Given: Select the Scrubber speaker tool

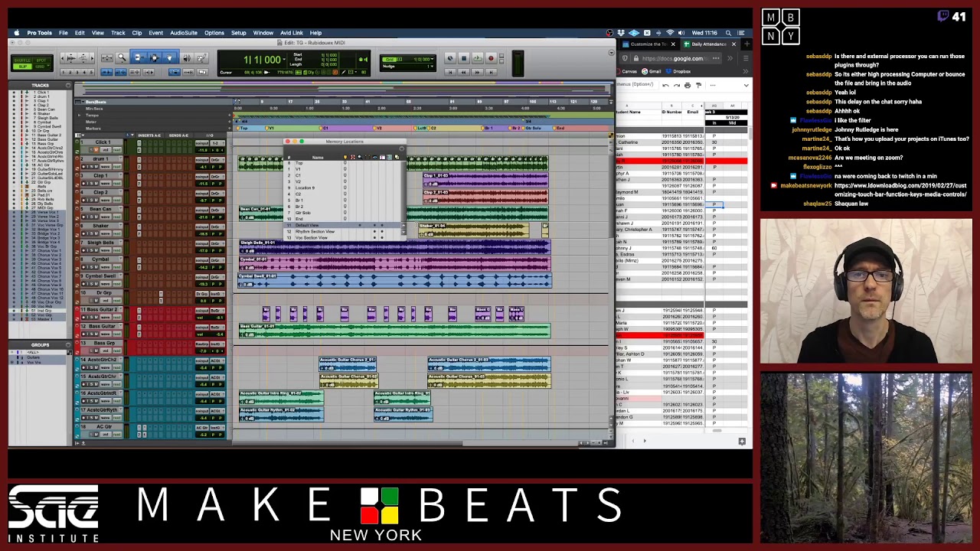Looking at the screenshot, I should (x=187, y=57).
